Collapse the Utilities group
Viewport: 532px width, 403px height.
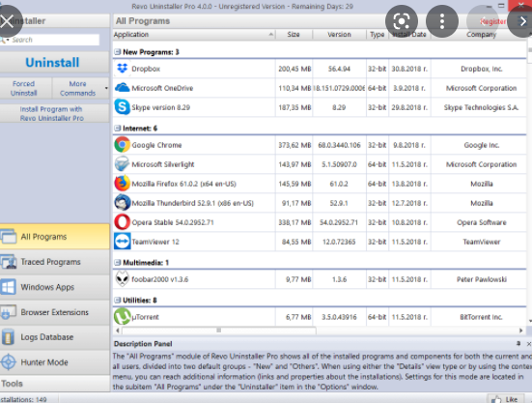click(x=118, y=301)
